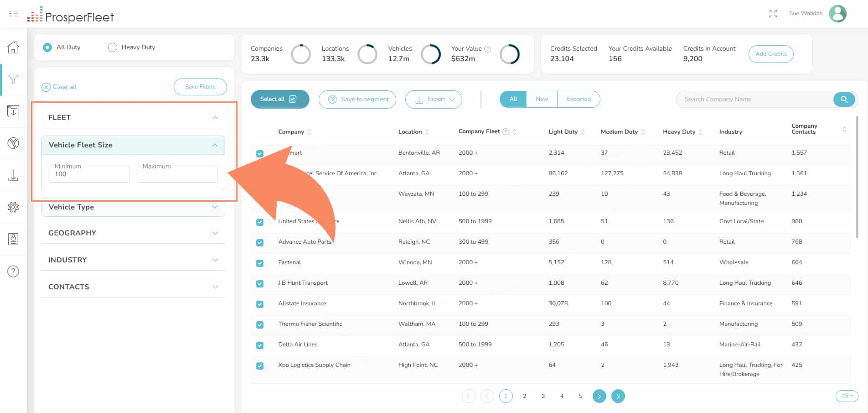Jump to the last page of results

coord(618,396)
